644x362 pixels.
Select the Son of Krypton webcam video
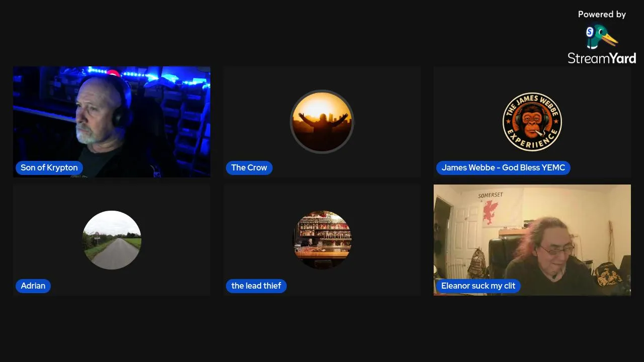pyautogui.click(x=112, y=122)
